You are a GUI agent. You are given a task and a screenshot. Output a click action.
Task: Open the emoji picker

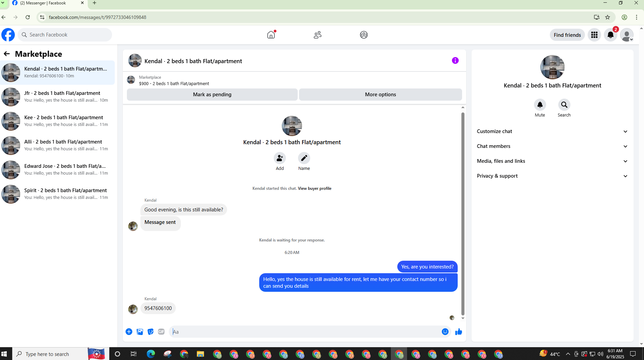[445, 332]
